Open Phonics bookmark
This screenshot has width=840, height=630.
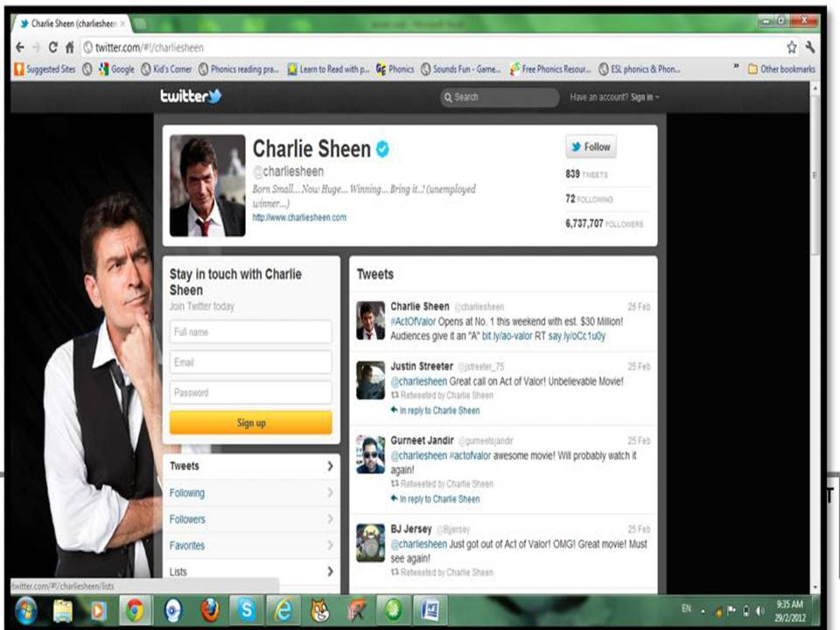tap(395, 69)
